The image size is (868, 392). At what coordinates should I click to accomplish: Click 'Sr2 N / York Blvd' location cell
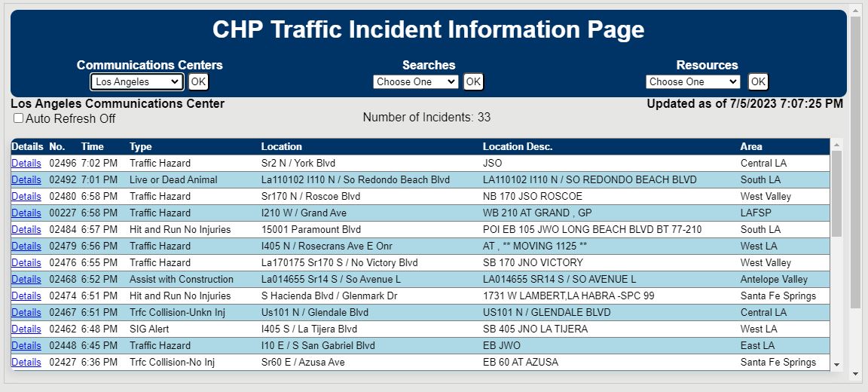tap(298, 164)
